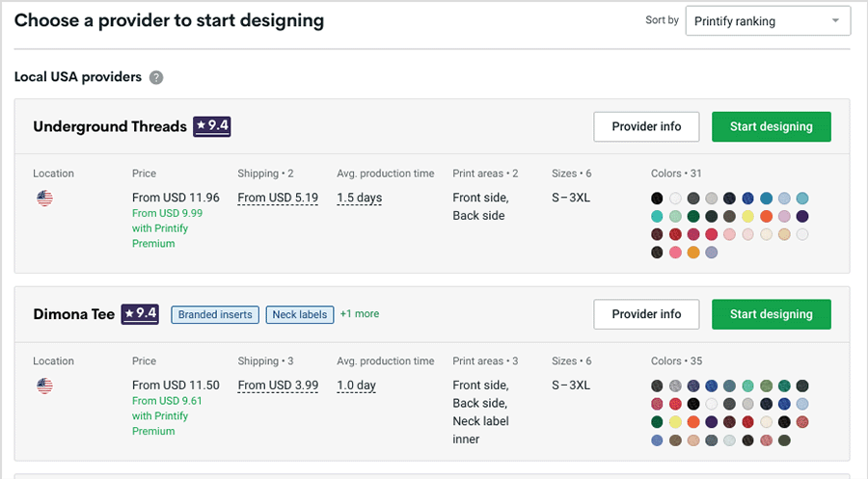
Task: Click the From USD 9.99 Premium price
Action: coord(167,213)
